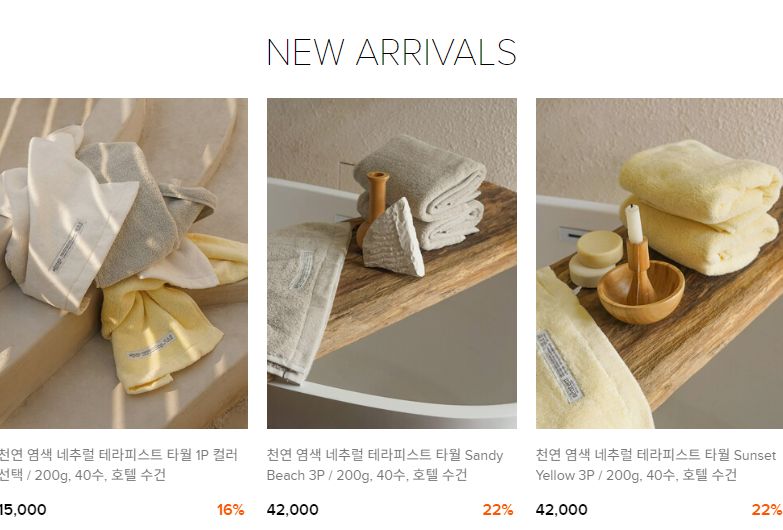Click the Sandy Beach 3P towel title link
This screenshot has width=783, height=530.
(x=385, y=465)
